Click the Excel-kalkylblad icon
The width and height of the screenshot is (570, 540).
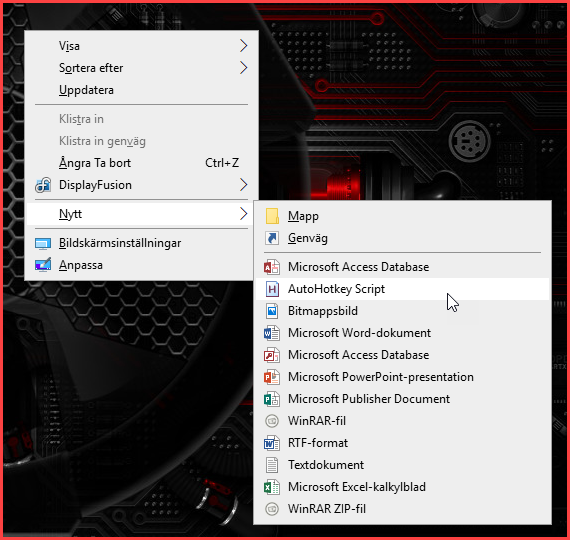click(272, 487)
